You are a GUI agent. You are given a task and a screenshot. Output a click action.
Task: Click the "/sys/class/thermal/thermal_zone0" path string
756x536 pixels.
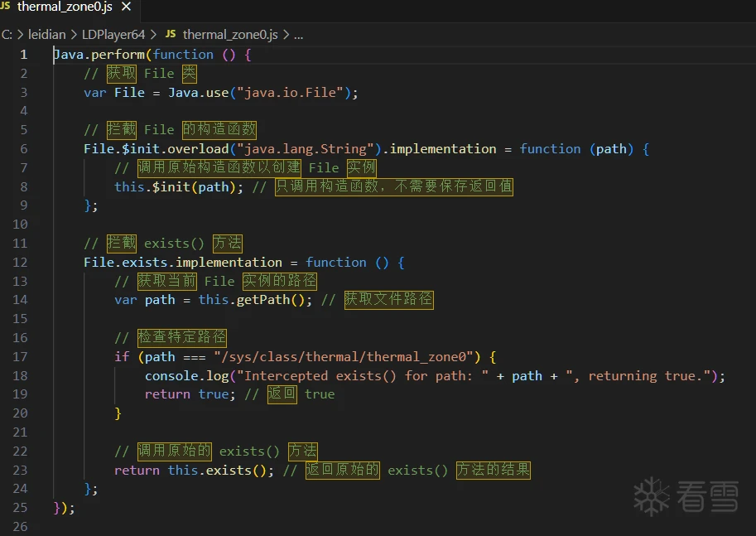344,357
